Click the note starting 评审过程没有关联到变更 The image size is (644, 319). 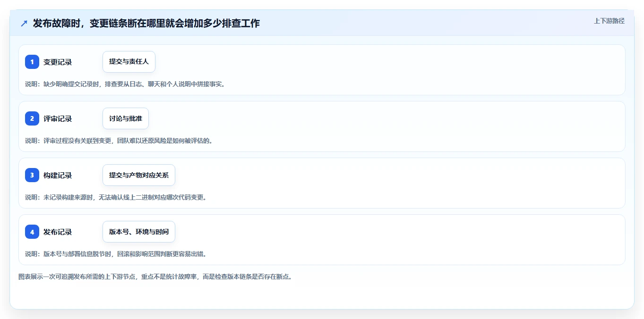(119, 141)
